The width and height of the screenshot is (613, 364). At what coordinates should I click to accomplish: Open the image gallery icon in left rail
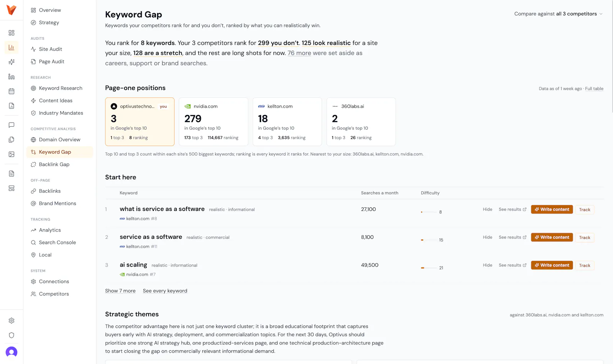11,154
